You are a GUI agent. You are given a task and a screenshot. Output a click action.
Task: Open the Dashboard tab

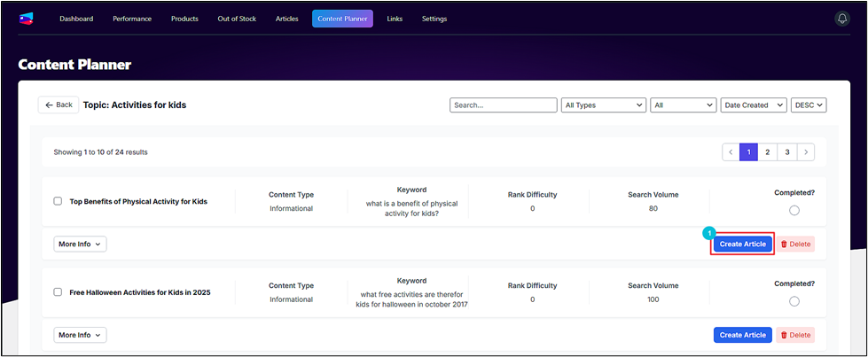pos(76,19)
